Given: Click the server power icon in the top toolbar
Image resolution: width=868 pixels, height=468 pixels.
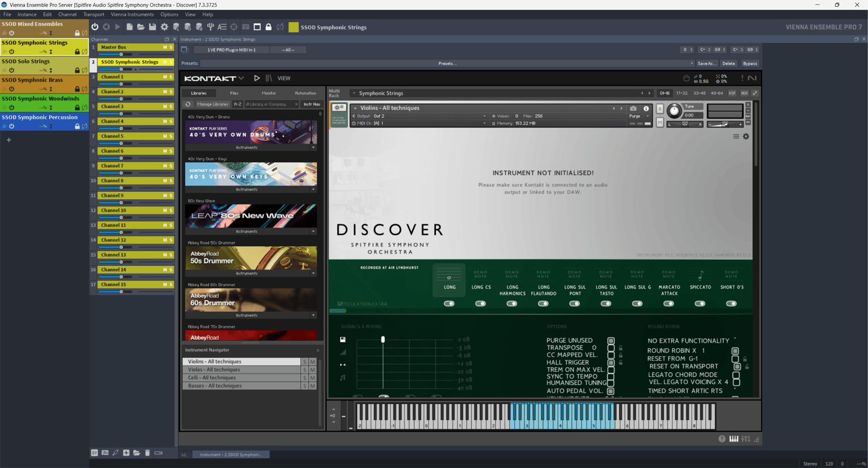Looking at the screenshot, I should [x=95, y=27].
